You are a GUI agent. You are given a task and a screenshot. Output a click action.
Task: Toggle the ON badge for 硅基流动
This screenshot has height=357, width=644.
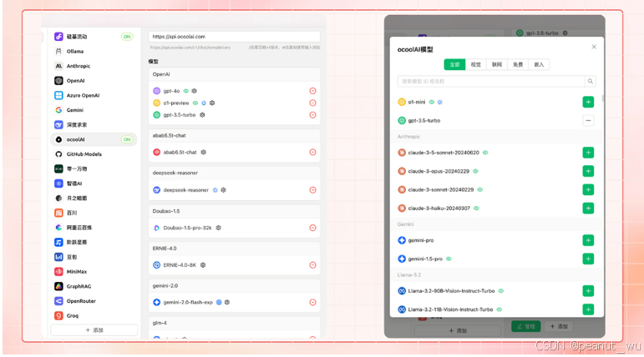(x=127, y=37)
